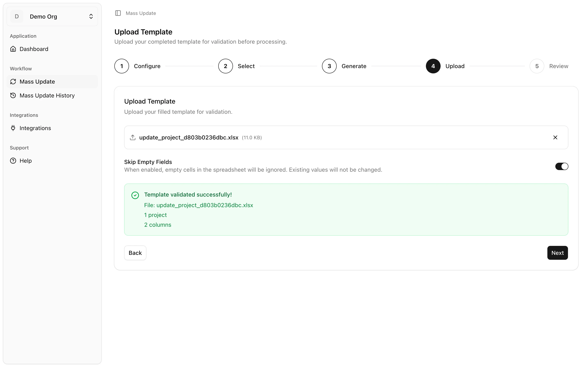Disable the Skip Empty Fields toggle
The width and height of the screenshot is (588, 367).
[x=561, y=166]
